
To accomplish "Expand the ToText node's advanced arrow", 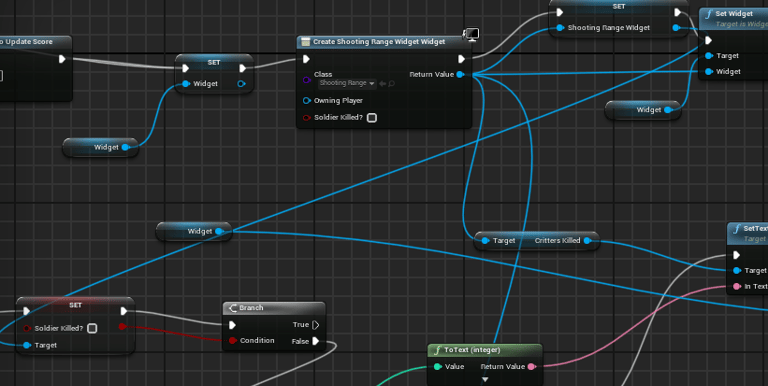I will tap(485, 380).
